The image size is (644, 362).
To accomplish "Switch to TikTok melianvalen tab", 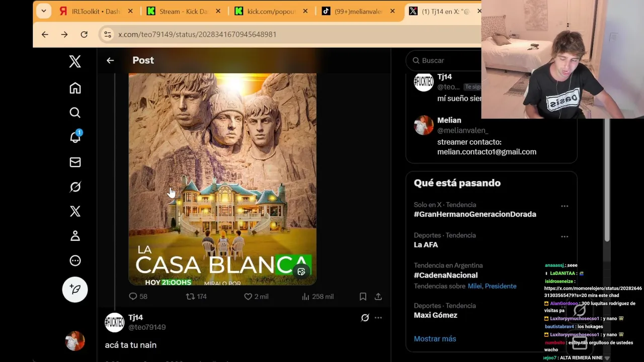I will 359,11.
